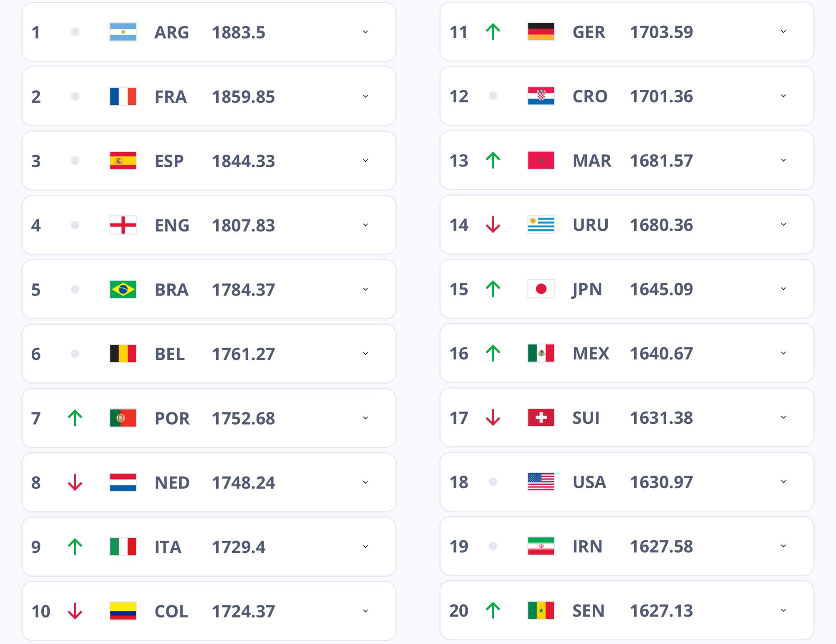Click the MEX team code
The image size is (836, 644).
pyautogui.click(x=591, y=354)
